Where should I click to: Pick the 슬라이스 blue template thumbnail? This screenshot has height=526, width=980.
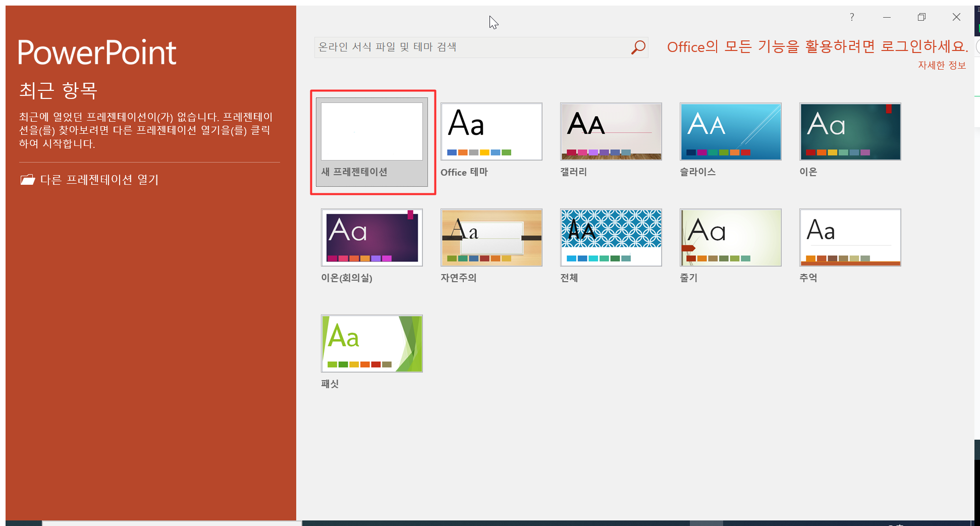[x=731, y=132]
